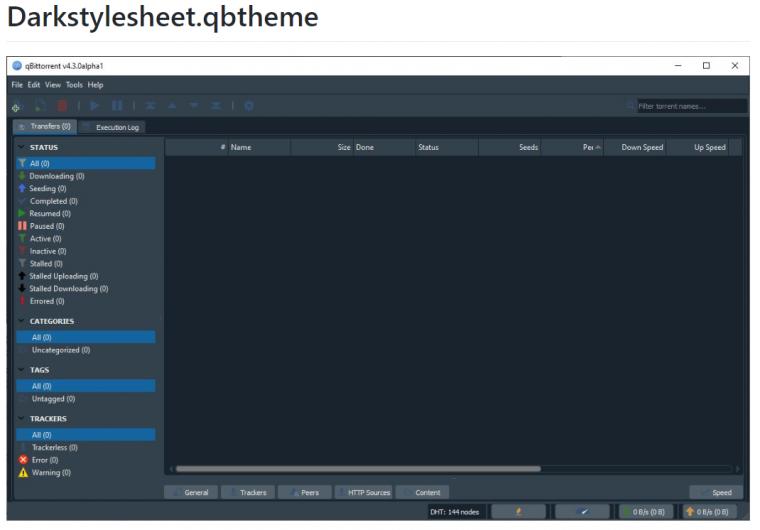The image size is (760, 530).
Task: Click Move to top of queue icon
Action: click(150, 105)
